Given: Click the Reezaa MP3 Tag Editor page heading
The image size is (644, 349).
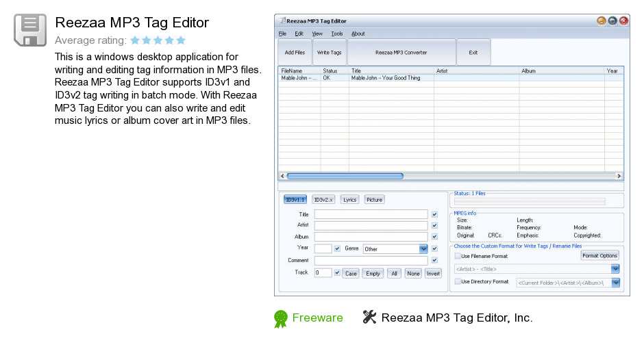Looking at the screenshot, I should click(x=132, y=23).
